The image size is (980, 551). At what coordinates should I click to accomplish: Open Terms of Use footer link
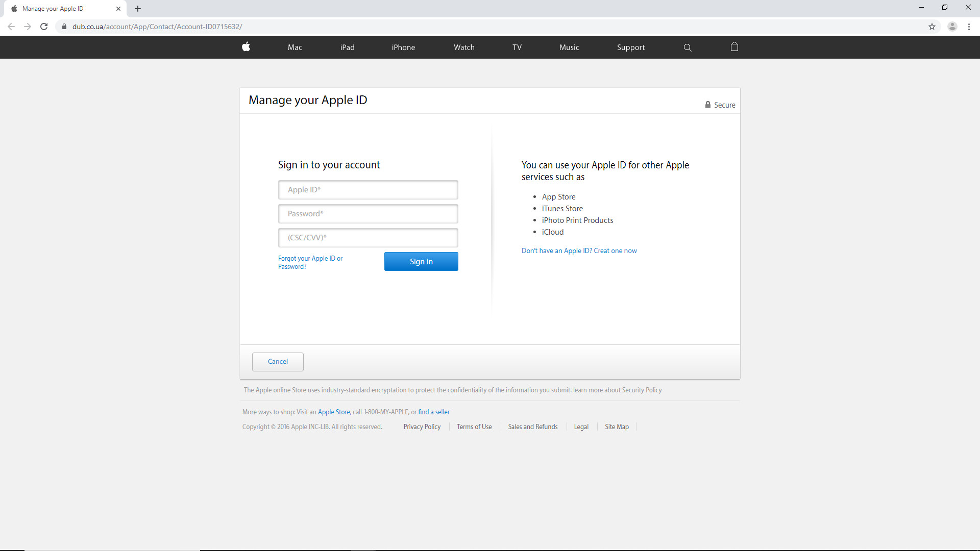[474, 427]
